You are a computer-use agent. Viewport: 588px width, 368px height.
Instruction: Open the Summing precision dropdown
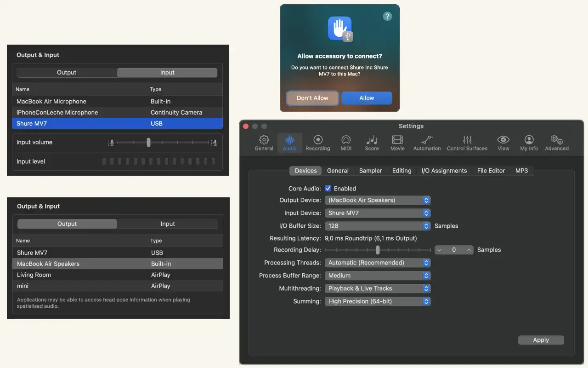378,301
